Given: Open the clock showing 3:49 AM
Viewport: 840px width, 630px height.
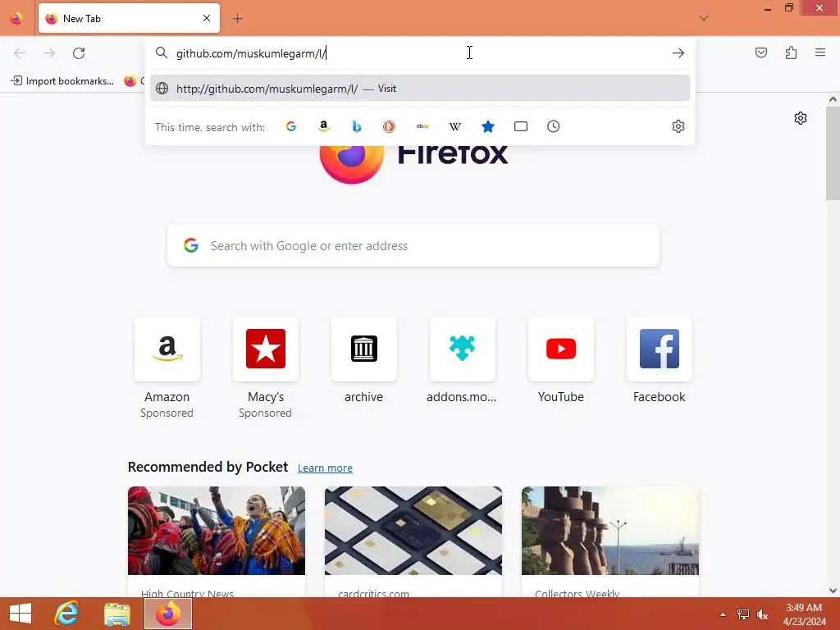Looking at the screenshot, I should tap(804, 614).
